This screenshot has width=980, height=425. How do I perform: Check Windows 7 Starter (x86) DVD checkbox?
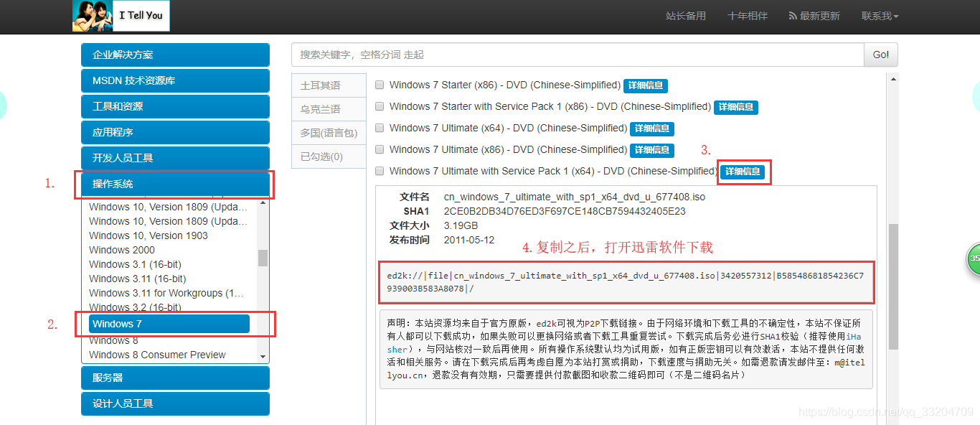click(x=380, y=85)
